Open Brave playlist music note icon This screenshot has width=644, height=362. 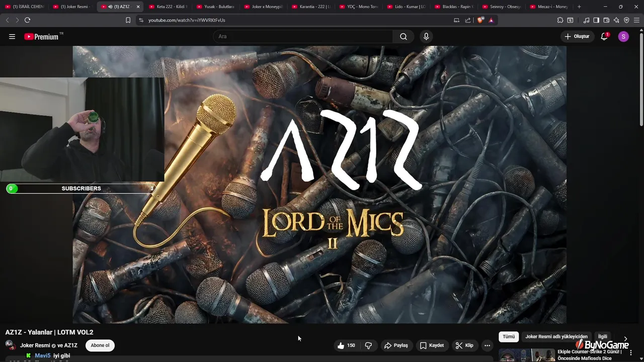(586, 20)
